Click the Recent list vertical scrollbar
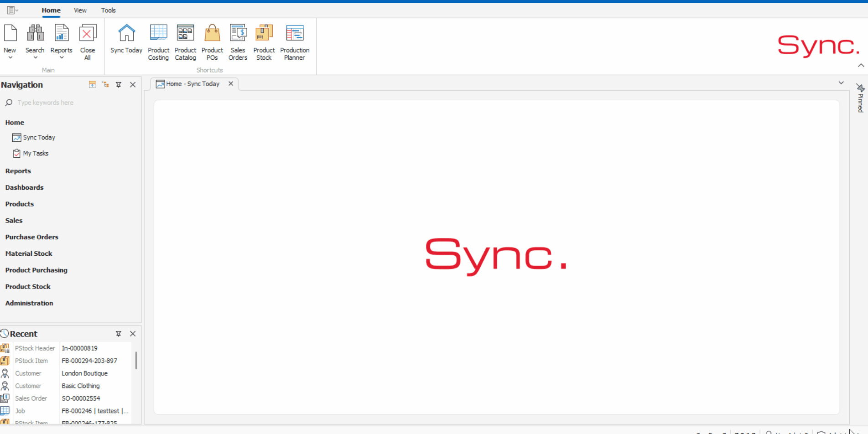The image size is (868, 434). (x=136, y=360)
